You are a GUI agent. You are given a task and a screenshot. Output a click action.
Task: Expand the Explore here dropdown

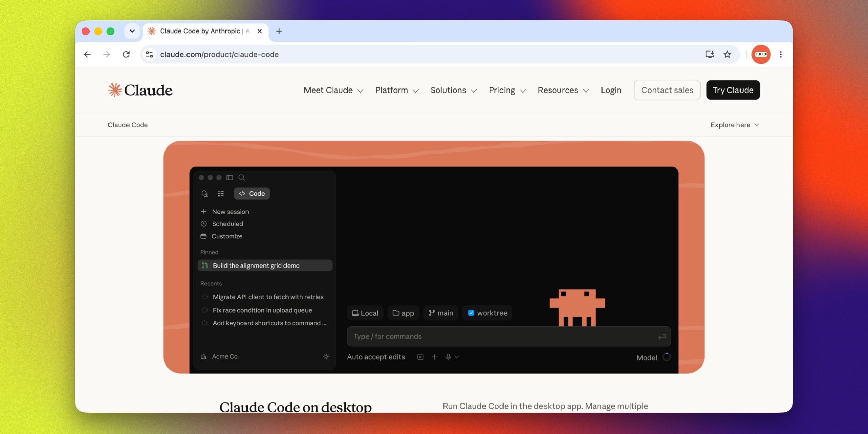[735, 125]
